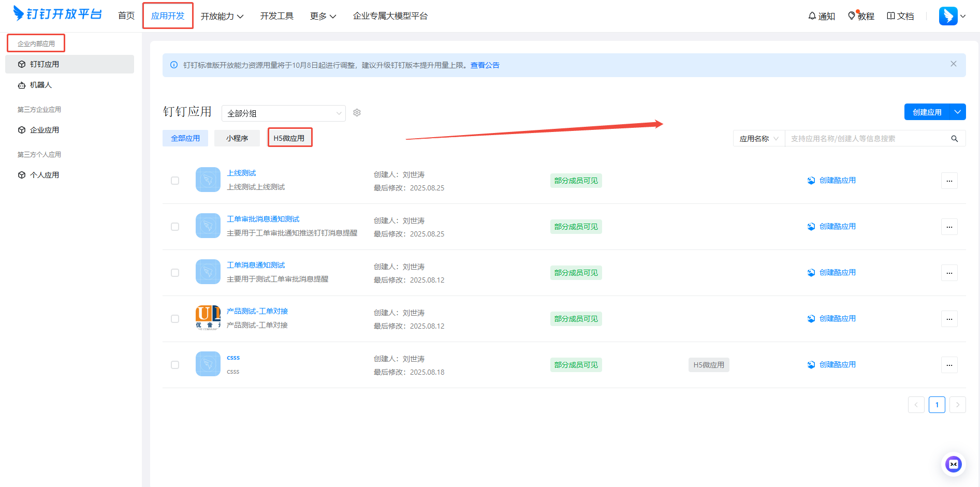980x487 pixels.
Task: Select 企业应用 in the sidebar
Action: [x=69, y=130]
